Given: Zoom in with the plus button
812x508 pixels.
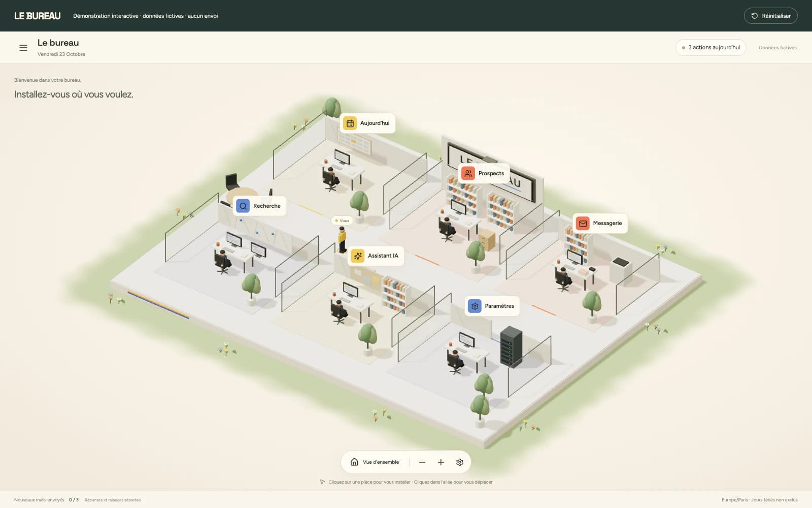Looking at the screenshot, I should point(441,462).
